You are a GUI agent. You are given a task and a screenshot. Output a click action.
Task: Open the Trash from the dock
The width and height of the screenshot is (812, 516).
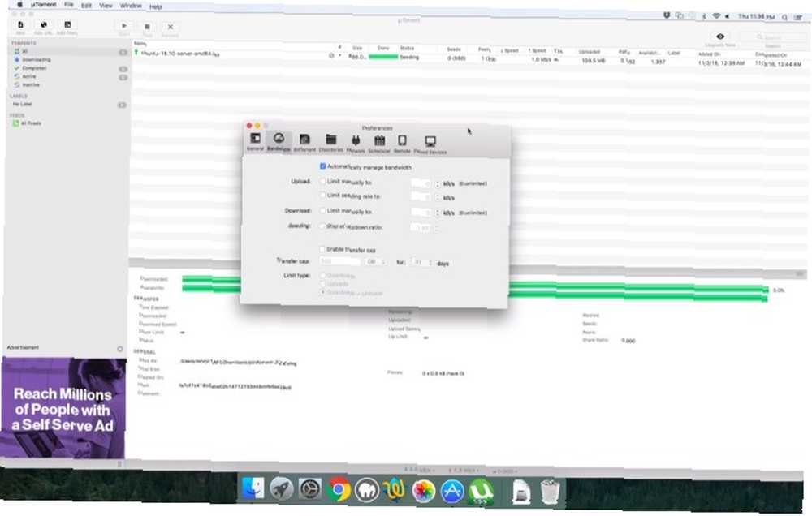coord(550,492)
